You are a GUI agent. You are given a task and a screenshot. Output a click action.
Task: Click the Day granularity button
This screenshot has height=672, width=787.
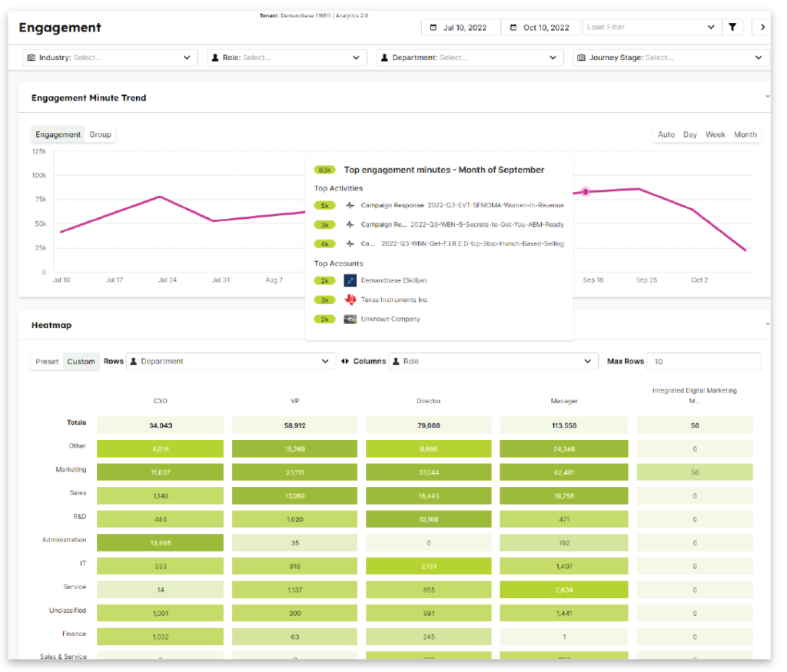click(689, 134)
